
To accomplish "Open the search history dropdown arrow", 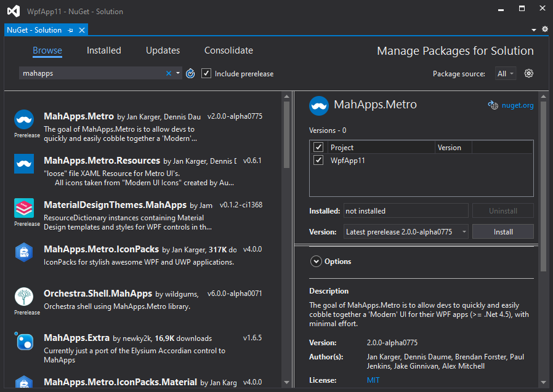I will [178, 73].
